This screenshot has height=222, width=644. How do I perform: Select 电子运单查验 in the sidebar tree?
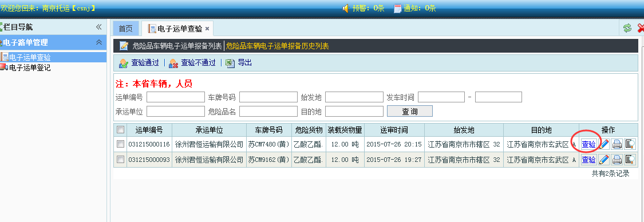(30, 57)
